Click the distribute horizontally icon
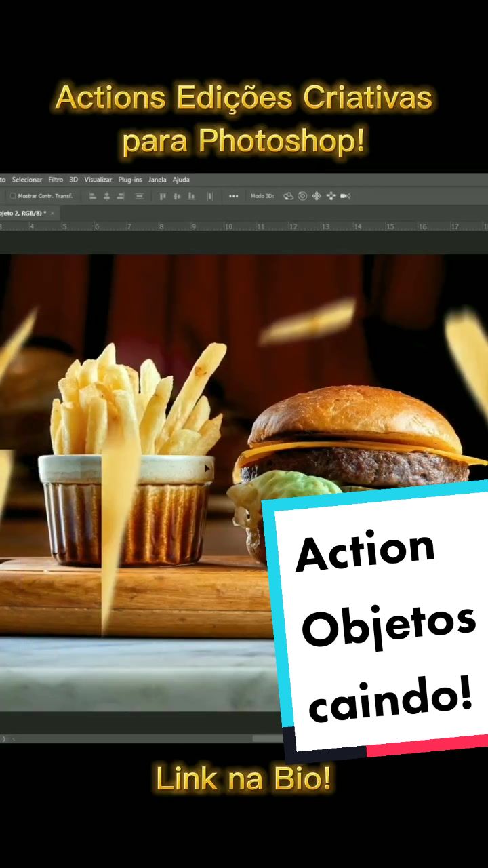 point(209,196)
